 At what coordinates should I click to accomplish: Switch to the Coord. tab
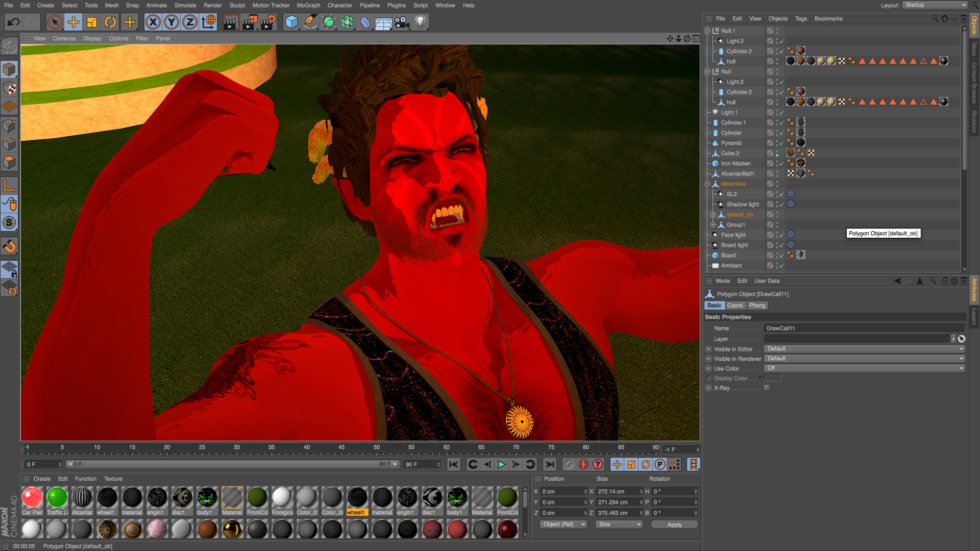[735, 305]
